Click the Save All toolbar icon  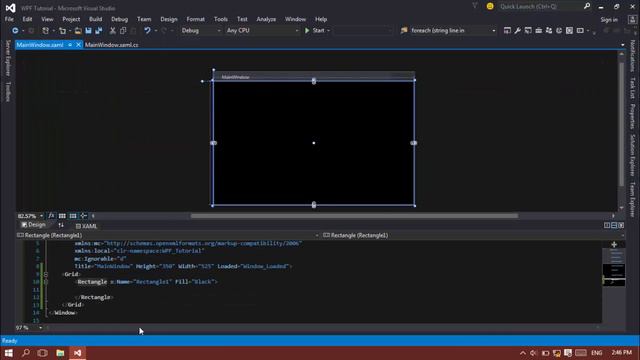tap(99, 31)
